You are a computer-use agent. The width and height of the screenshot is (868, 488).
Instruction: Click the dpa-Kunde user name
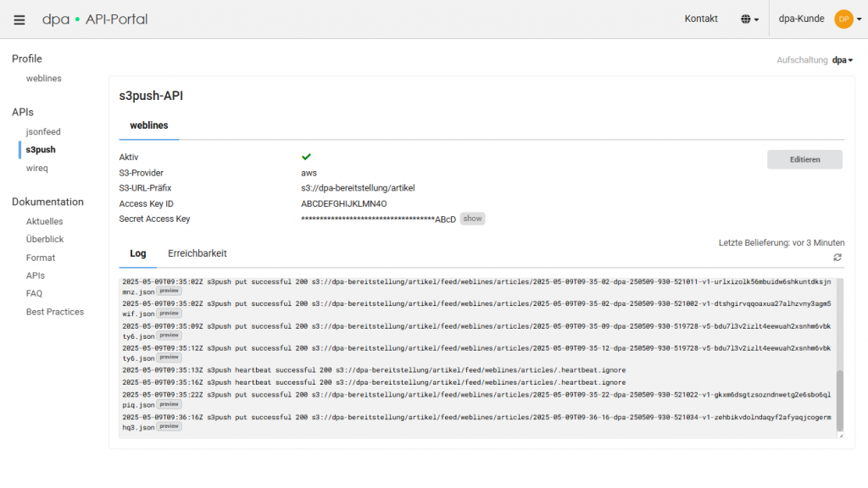801,19
